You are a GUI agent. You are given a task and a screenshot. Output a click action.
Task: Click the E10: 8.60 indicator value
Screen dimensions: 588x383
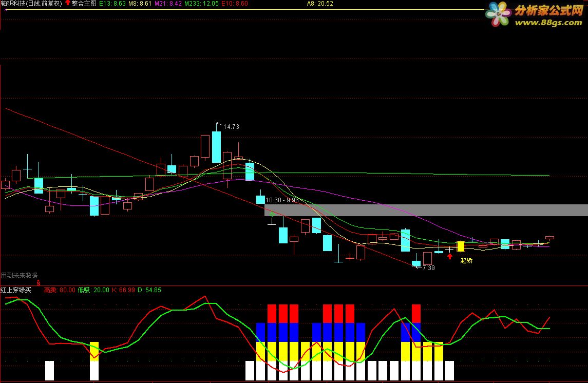pyautogui.click(x=235, y=4)
